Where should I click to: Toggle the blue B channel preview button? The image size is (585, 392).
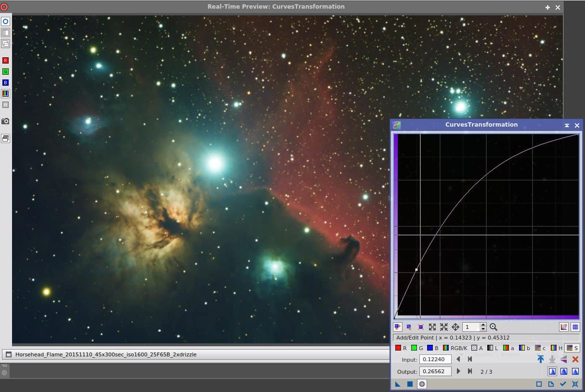(x=5, y=82)
